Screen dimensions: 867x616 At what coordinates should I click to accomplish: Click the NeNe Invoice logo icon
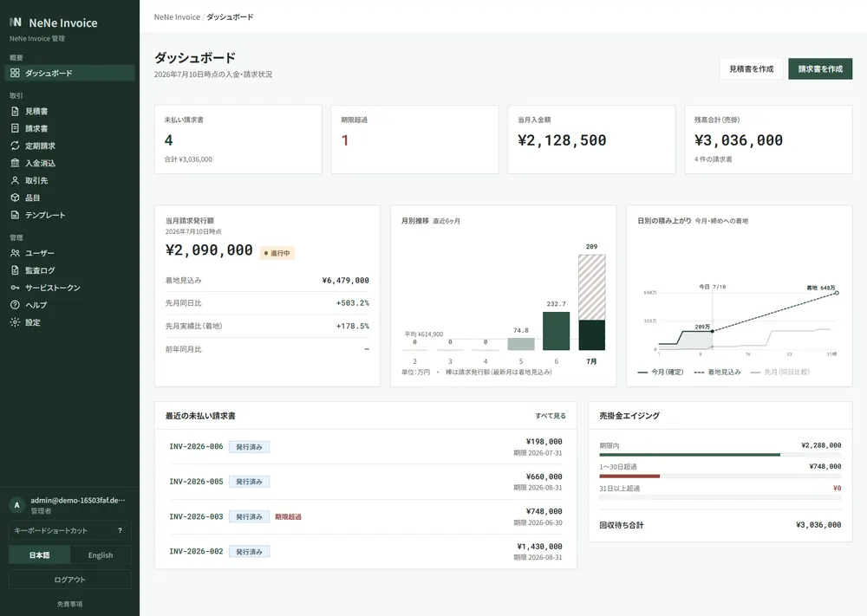click(x=16, y=23)
